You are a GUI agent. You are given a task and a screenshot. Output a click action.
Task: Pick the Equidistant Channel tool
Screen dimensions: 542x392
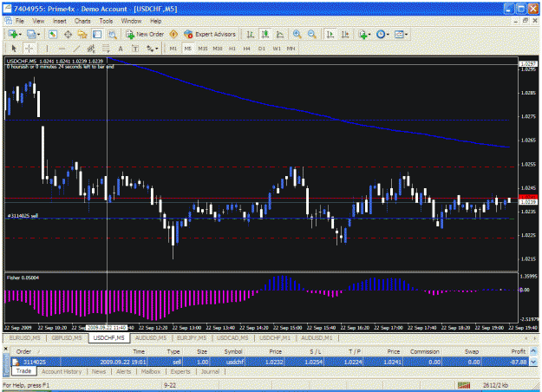91,49
